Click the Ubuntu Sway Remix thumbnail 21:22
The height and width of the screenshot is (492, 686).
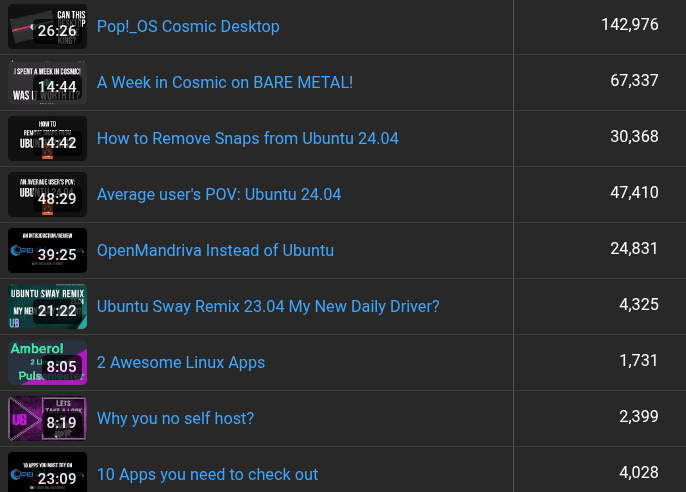tap(47, 306)
